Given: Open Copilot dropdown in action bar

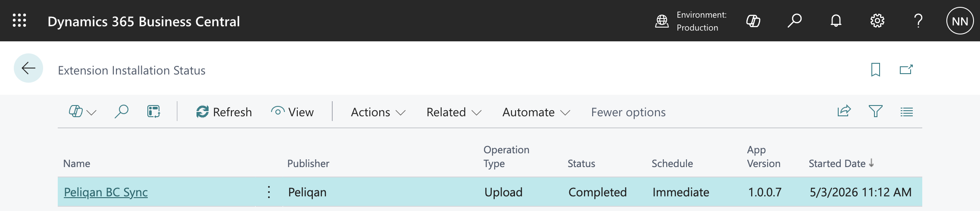Looking at the screenshot, I should [82, 112].
